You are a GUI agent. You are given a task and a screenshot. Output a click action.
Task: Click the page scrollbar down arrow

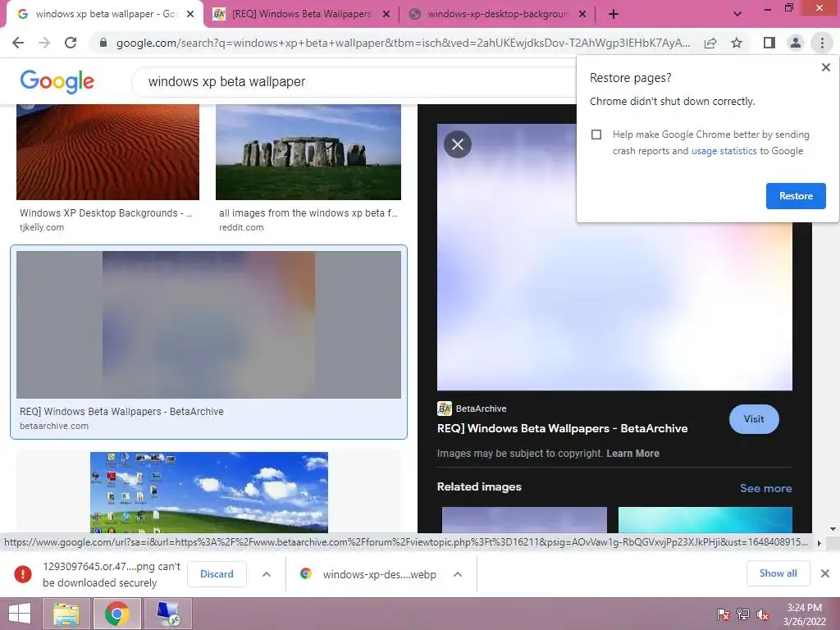(833, 529)
